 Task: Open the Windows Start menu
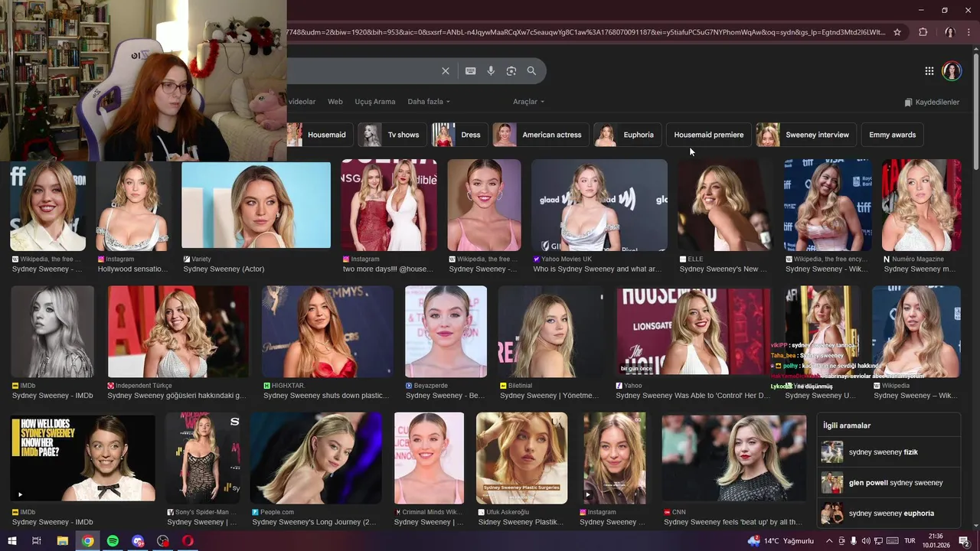click(11, 541)
